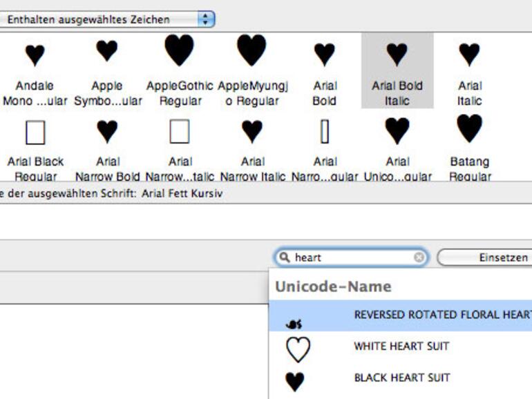Select the Apple Symbols Regular heart glyph

click(x=107, y=50)
